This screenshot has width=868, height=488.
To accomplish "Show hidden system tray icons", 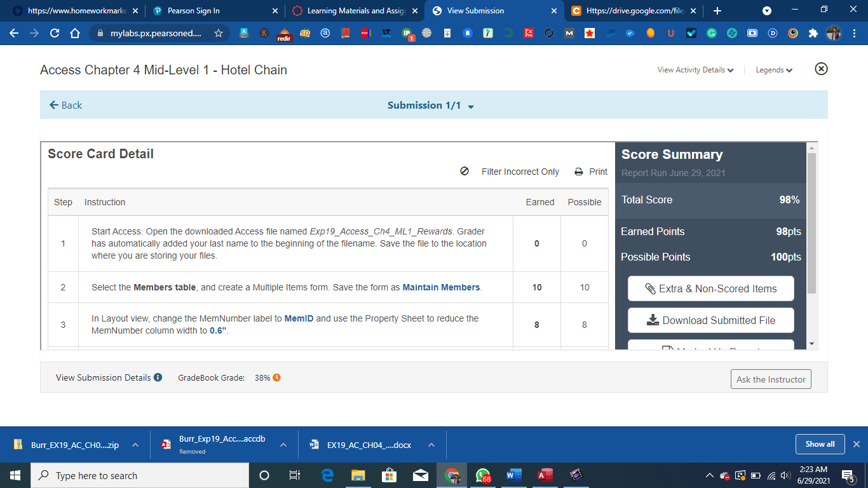I will [x=710, y=475].
